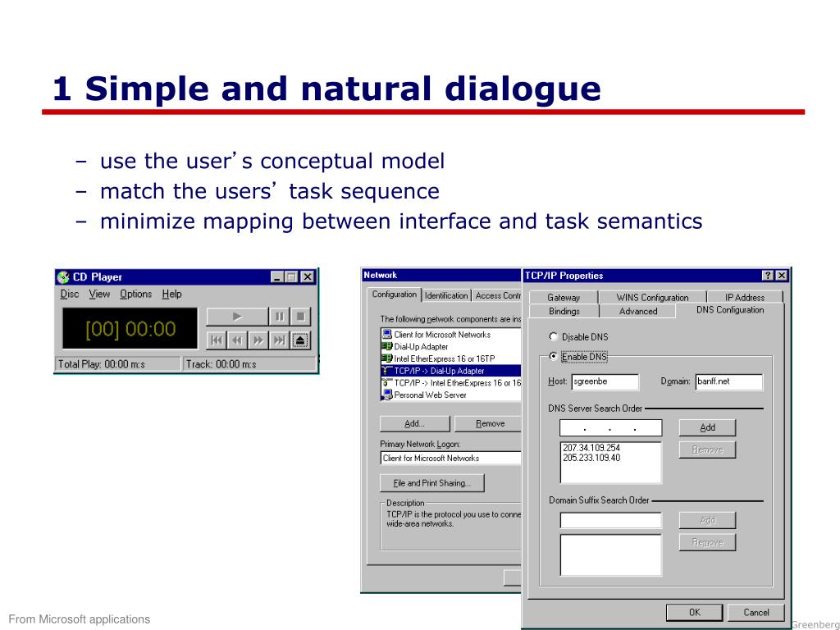Screen dimensions: 840x630
Task: Select TCP/IP -> Intel EtherExpress entry
Action: [451, 383]
